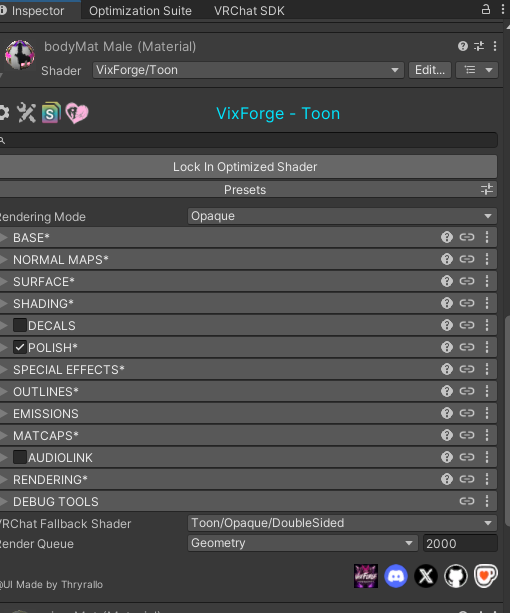Expand the SHADING section

4,303
